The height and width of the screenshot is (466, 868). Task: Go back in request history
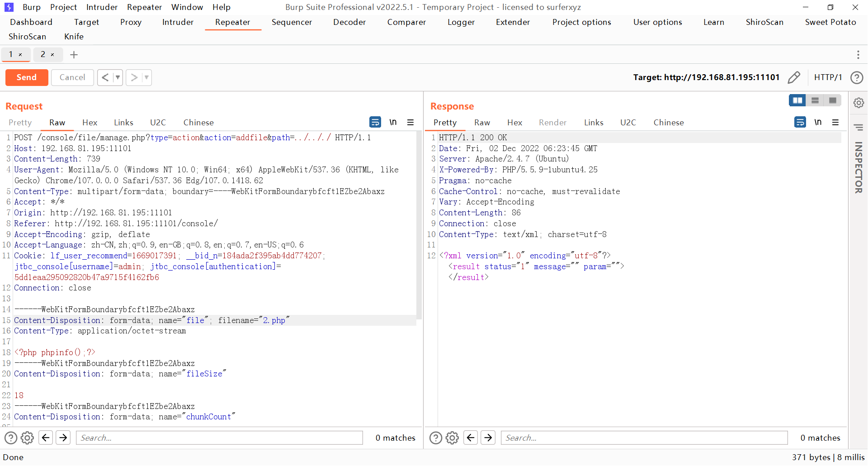coord(105,77)
